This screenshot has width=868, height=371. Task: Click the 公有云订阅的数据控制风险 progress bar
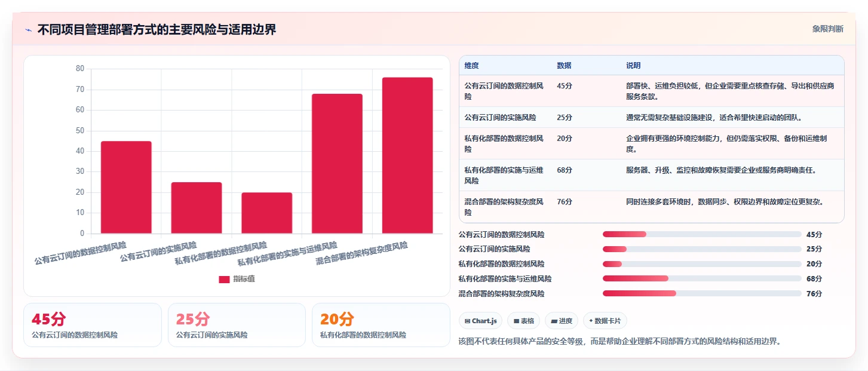(x=702, y=234)
